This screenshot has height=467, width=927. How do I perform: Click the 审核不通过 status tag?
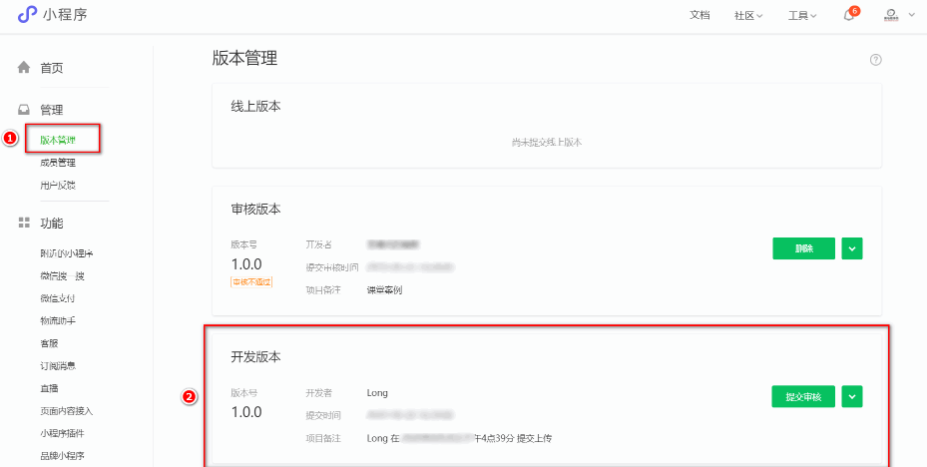(x=251, y=282)
